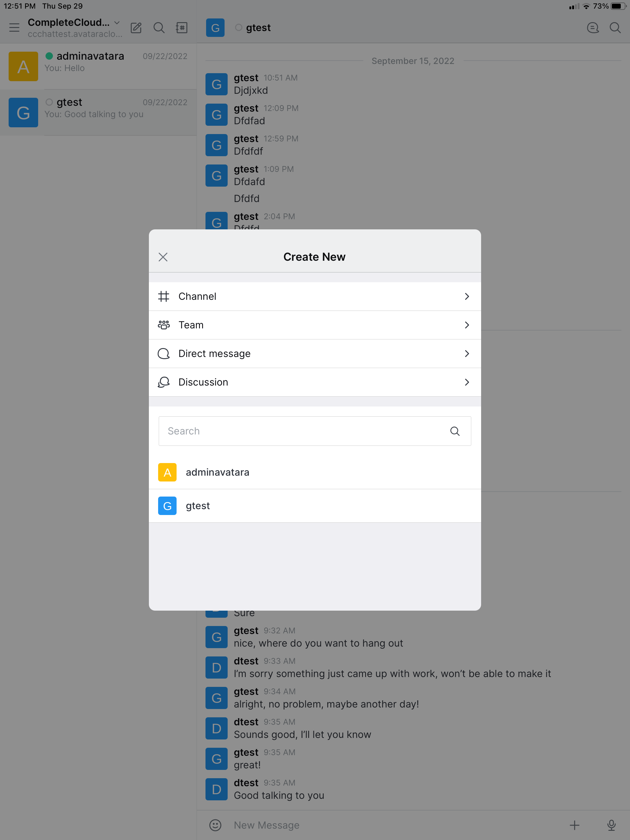Tap gtest username on 9:35 AM message

[x=246, y=752]
